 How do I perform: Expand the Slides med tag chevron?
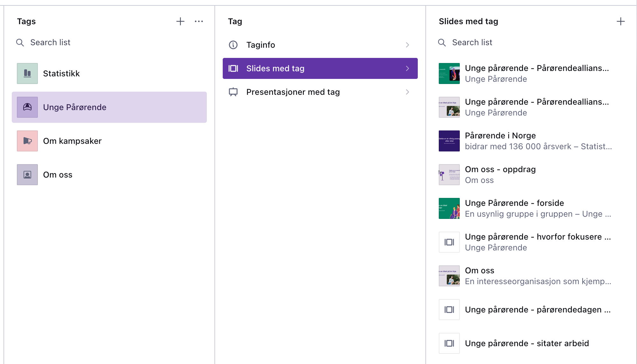pyautogui.click(x=407, y=68)
